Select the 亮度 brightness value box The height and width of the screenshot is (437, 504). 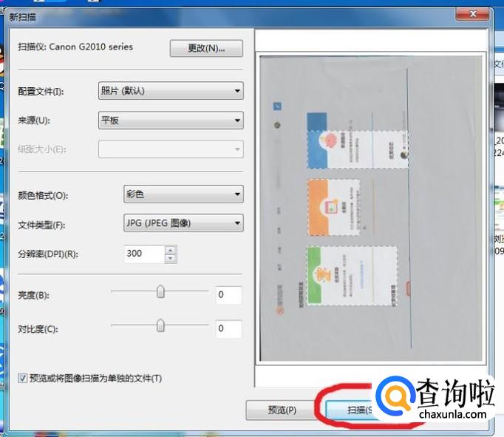click(228, 295)
